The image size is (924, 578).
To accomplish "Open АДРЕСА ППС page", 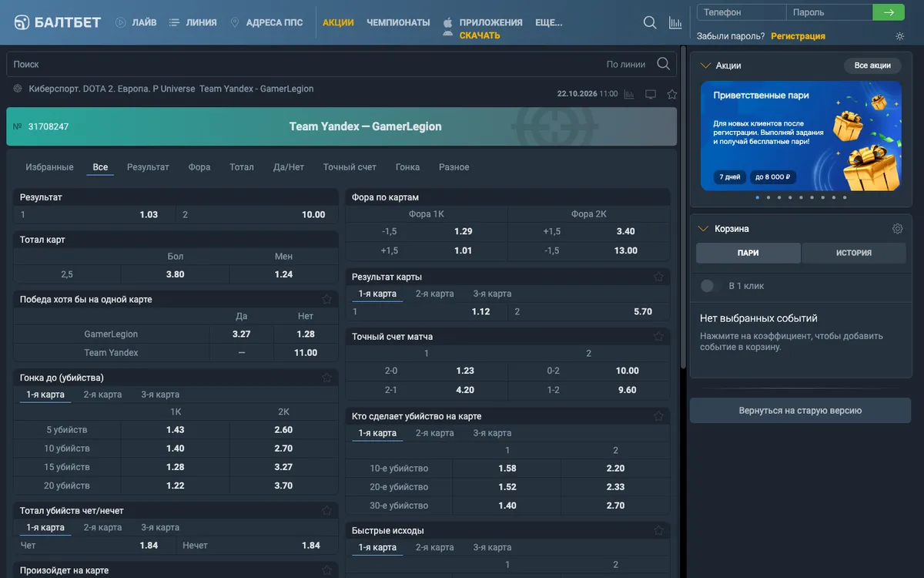I will tap(266, 22).
